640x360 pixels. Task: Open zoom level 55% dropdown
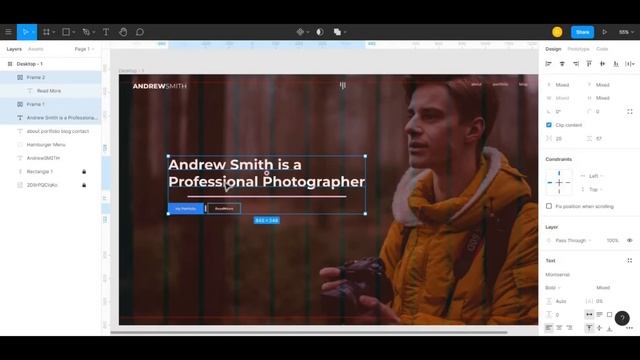(626, 32)
